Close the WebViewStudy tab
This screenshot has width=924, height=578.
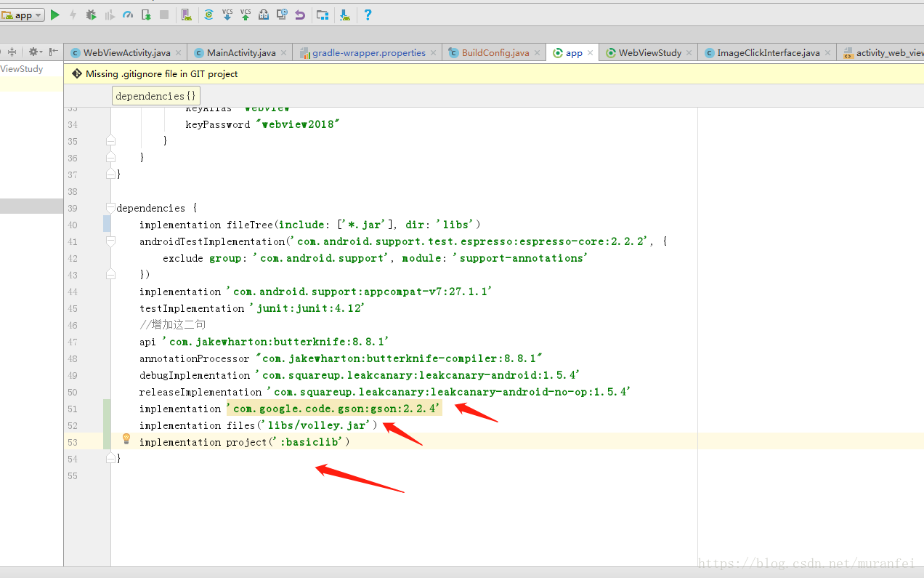pos(689,53)
